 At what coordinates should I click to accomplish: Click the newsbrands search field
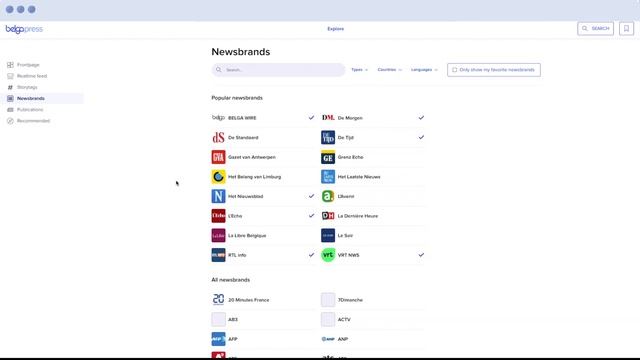(x=278, y=70)
